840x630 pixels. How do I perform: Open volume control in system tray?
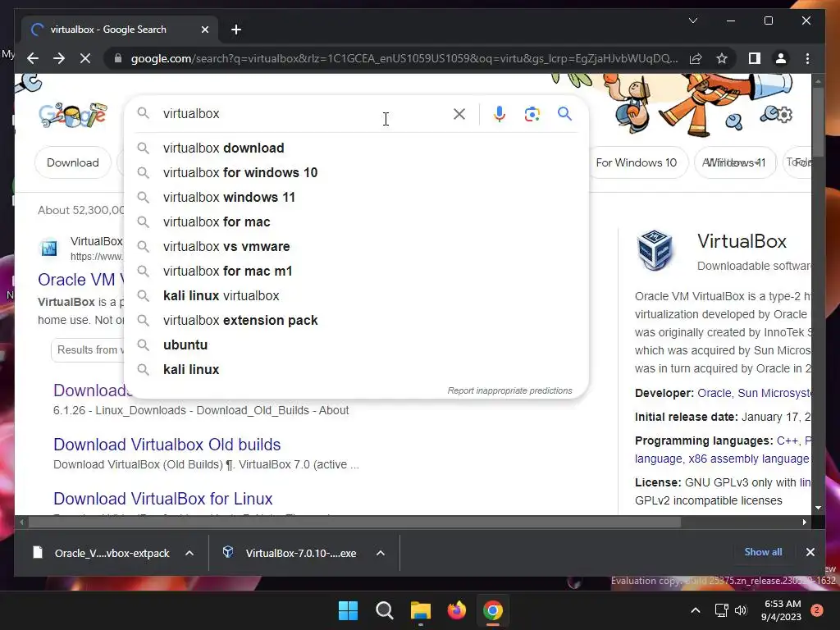click(741, 610)
